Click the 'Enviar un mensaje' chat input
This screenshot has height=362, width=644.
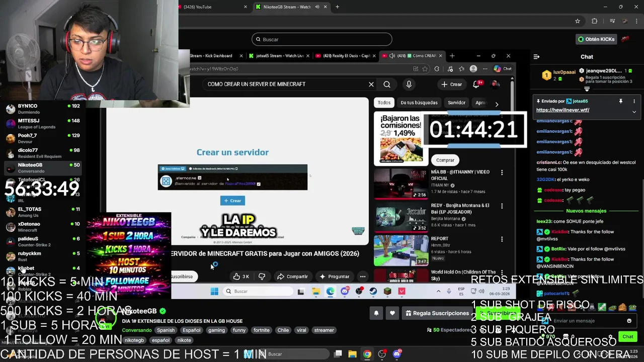[586, 321]
